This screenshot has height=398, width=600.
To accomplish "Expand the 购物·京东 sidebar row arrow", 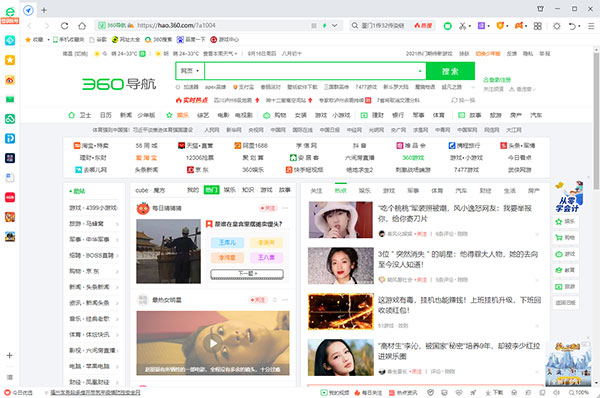I will 117,272.
